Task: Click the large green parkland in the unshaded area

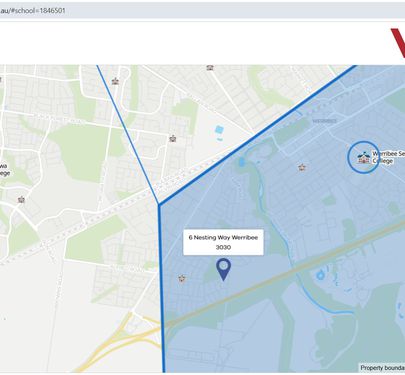Action: pos(80,150)
